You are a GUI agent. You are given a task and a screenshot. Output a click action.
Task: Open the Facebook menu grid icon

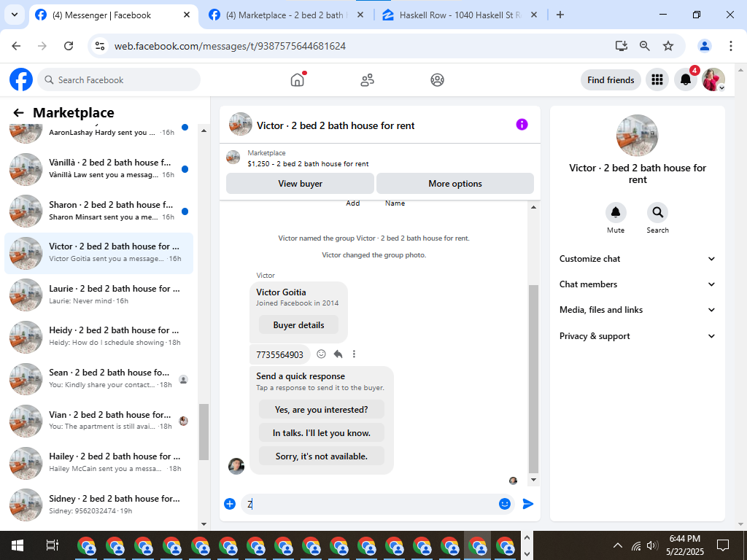(657, 79)
